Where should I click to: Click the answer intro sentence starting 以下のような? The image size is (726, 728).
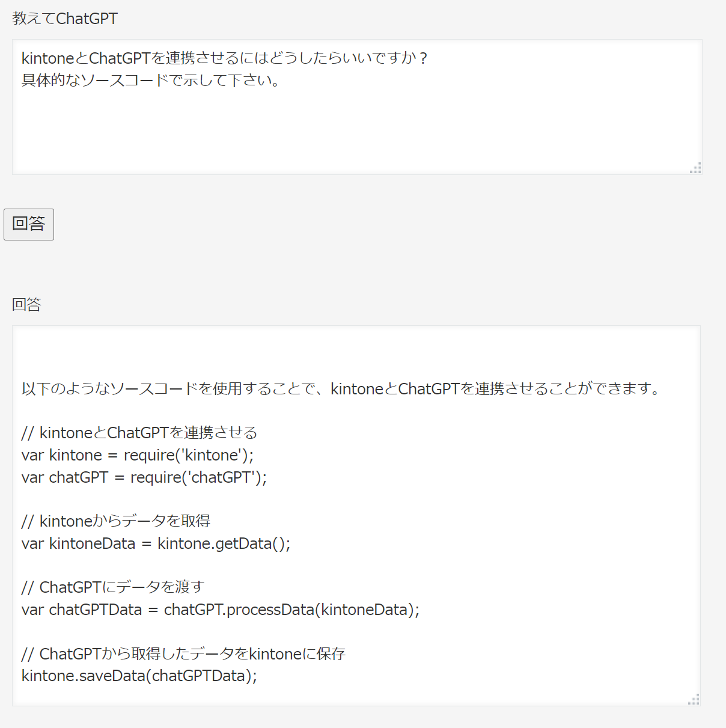(340, 389)
